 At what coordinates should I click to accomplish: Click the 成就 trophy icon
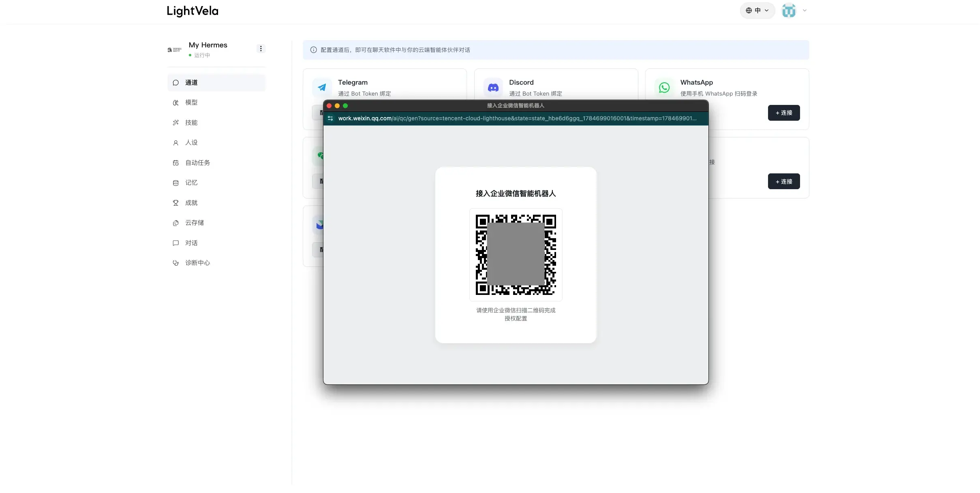tap(175, 203)
